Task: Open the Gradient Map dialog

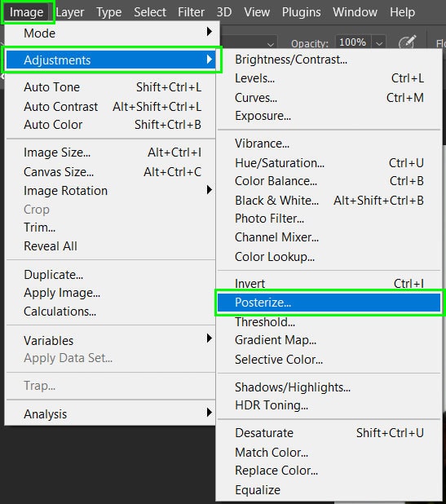Action: 329,340
